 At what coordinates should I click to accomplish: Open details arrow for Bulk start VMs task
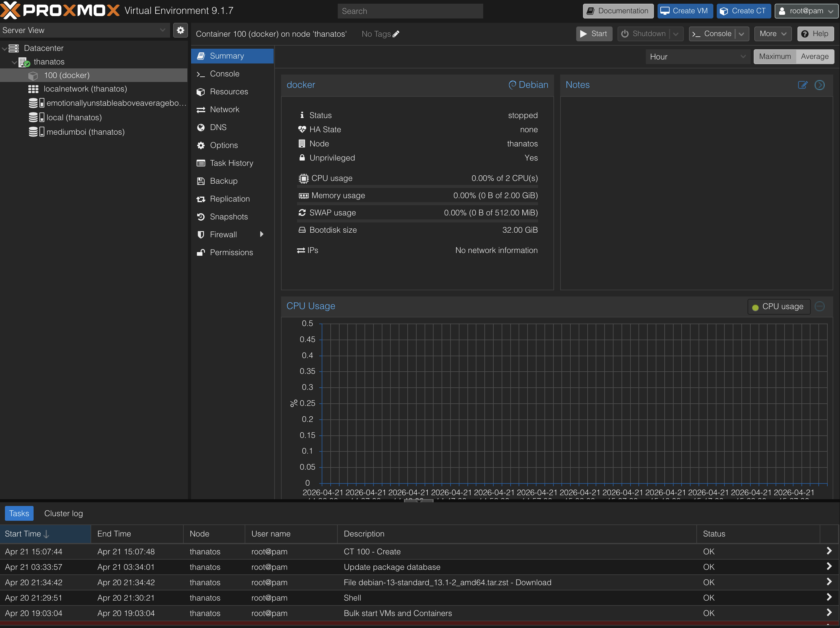(829, 613)
